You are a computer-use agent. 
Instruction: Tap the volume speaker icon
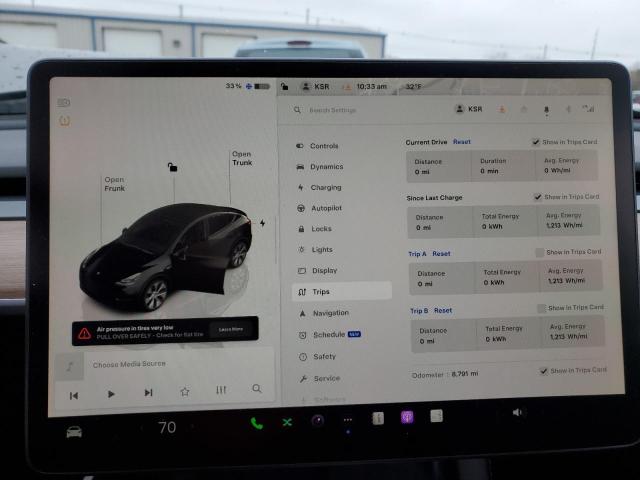pos(517,412)
